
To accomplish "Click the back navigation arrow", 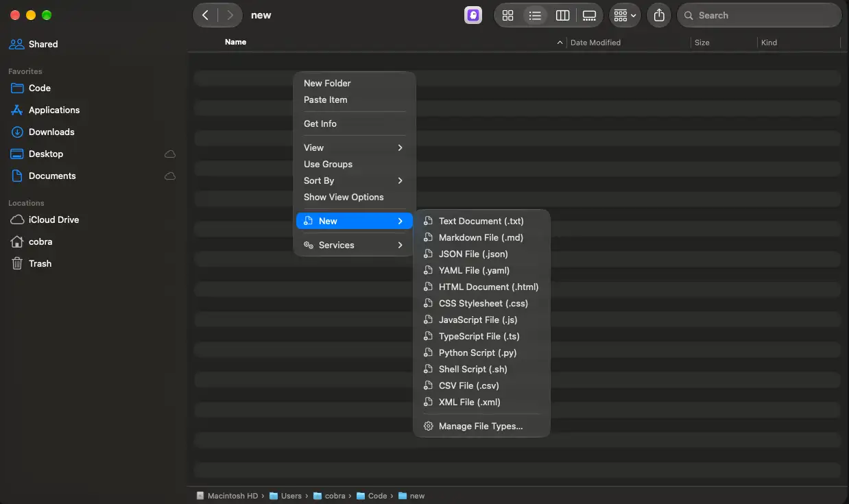I will point(205,15).
